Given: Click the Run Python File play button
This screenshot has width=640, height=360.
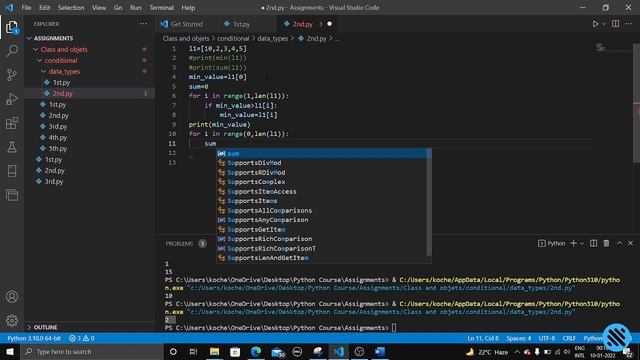Looking at the screenshot, I should coord(595,24).
